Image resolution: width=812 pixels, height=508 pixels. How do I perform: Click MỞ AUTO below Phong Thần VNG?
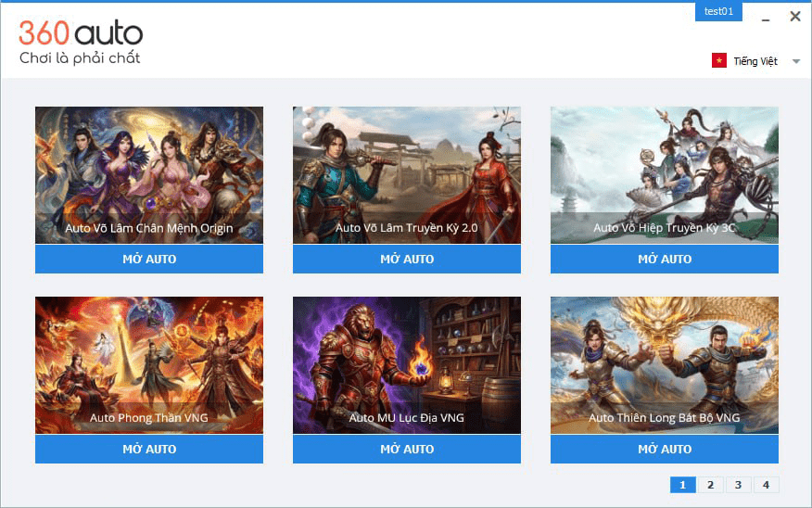(x=149, y=449)
